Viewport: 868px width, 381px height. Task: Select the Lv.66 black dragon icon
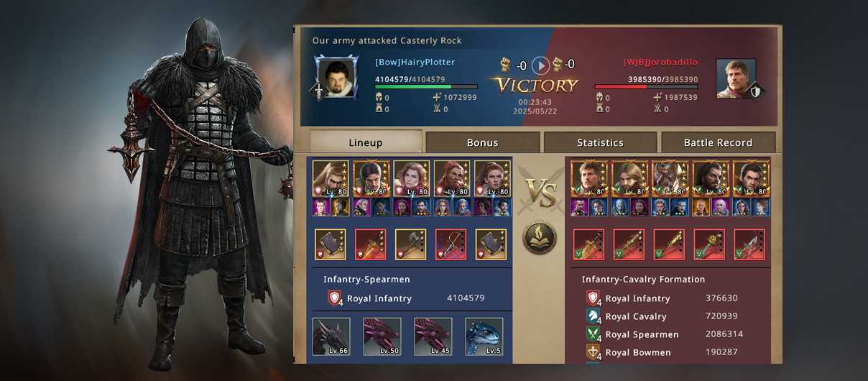[x=331, y=336]
